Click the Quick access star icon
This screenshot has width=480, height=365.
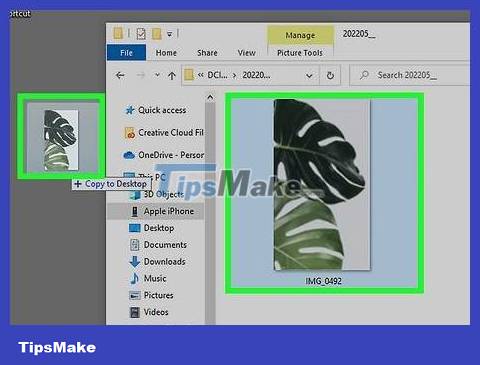click(x=129, y=110)
